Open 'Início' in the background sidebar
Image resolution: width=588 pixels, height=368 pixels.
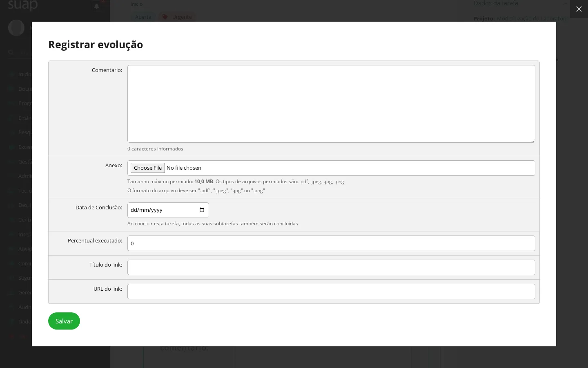(x=24, y=74)
